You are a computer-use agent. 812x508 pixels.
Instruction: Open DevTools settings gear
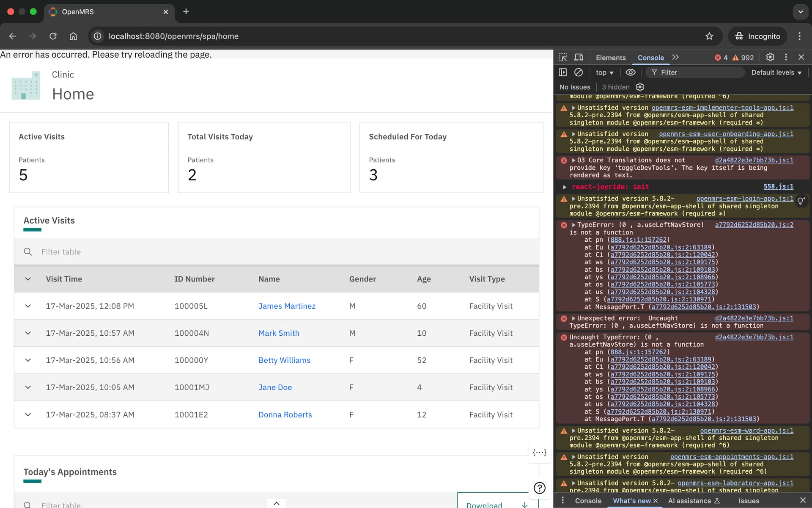pos(770,57)
